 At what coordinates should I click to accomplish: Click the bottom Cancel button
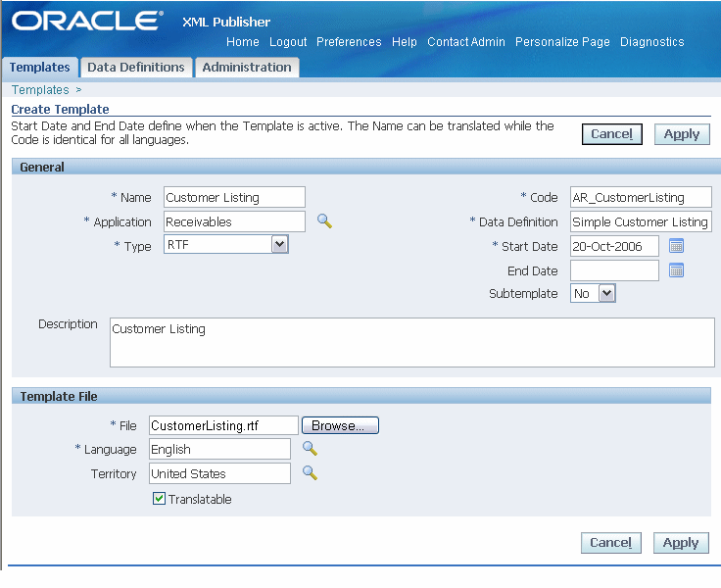pyautogui.click(x=611, y=543)
